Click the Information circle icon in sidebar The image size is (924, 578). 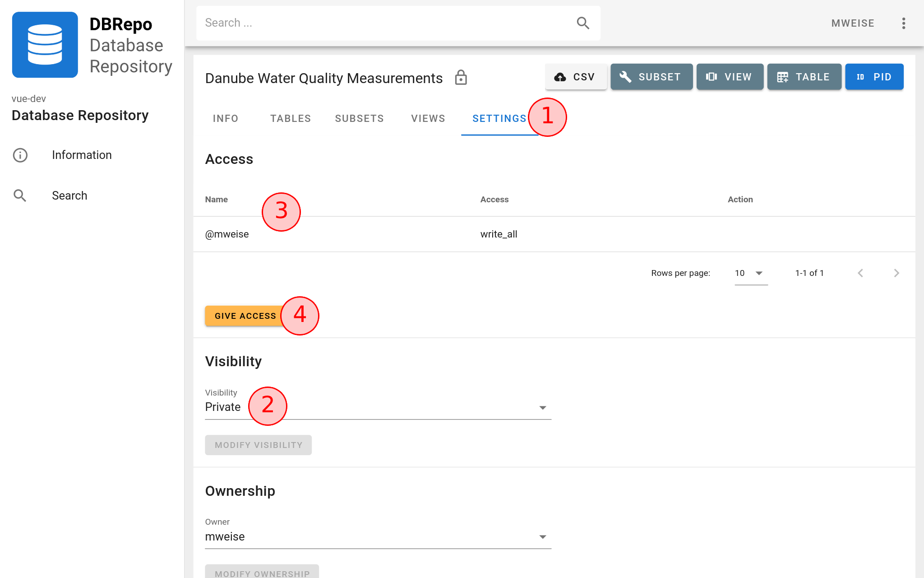tap(20, 155)
